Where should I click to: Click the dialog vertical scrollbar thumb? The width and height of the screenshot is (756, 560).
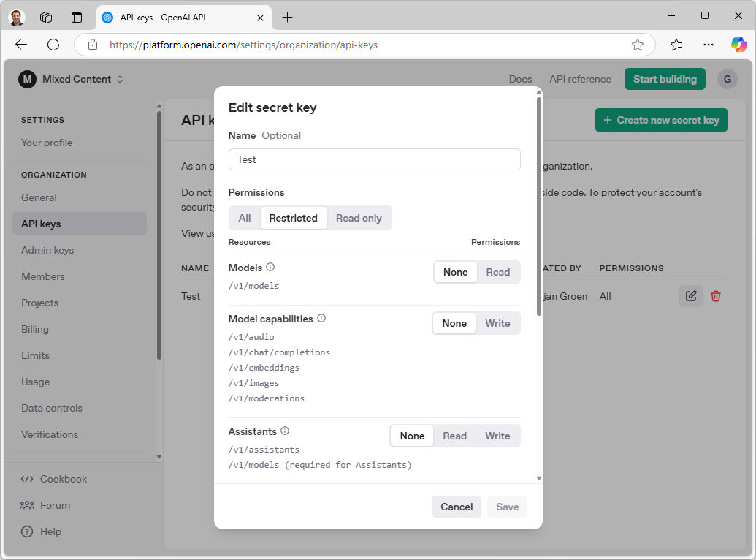(539, 207)
